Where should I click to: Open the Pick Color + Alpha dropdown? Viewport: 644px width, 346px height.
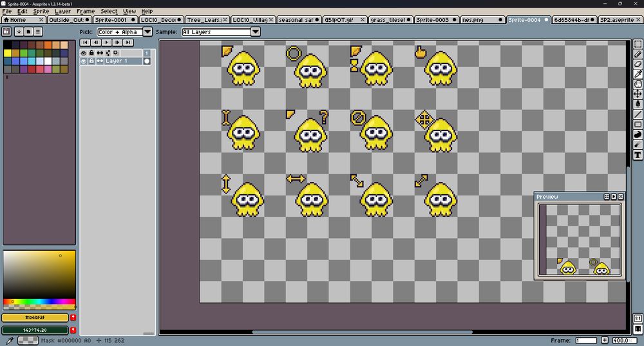click(147, 32)
